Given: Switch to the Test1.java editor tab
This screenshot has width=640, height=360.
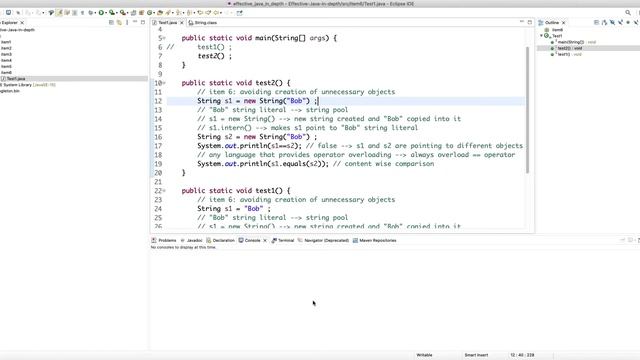Looking at the screenshot, I should coord(167,23).
